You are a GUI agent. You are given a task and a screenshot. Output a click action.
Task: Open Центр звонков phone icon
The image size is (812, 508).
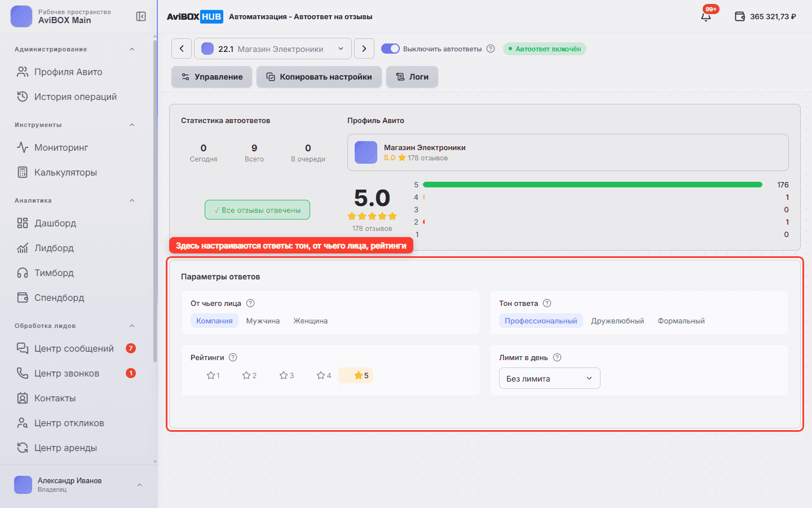(x=23, y=373)
